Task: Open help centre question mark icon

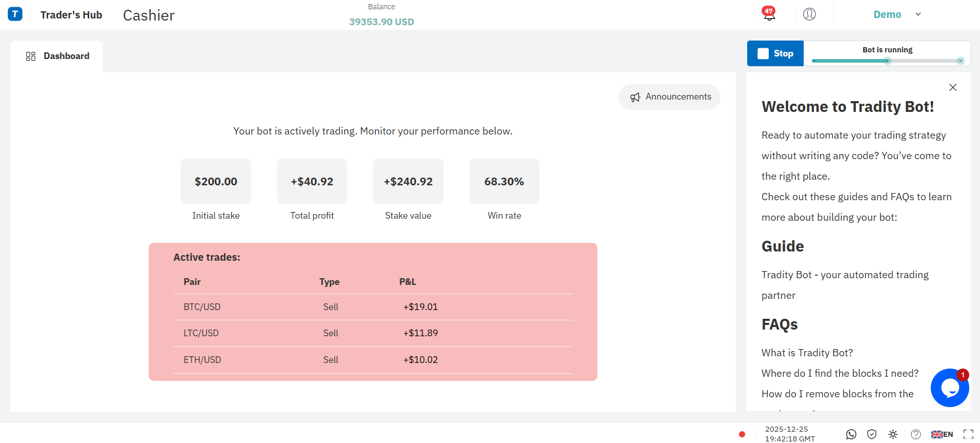Action: tap(916, 434)
